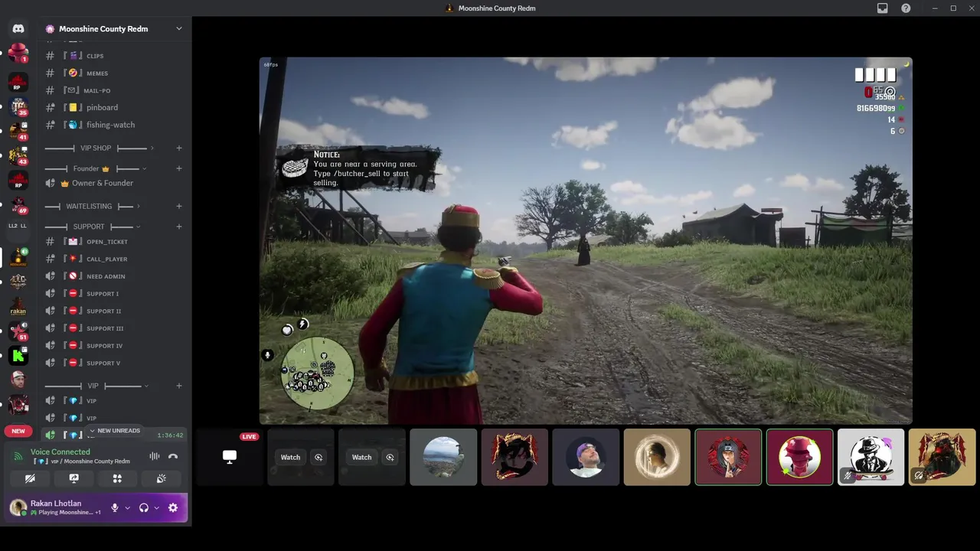
Task: Disconnect from voice with the hang-up icon
Action: click(x=173, y=457)
